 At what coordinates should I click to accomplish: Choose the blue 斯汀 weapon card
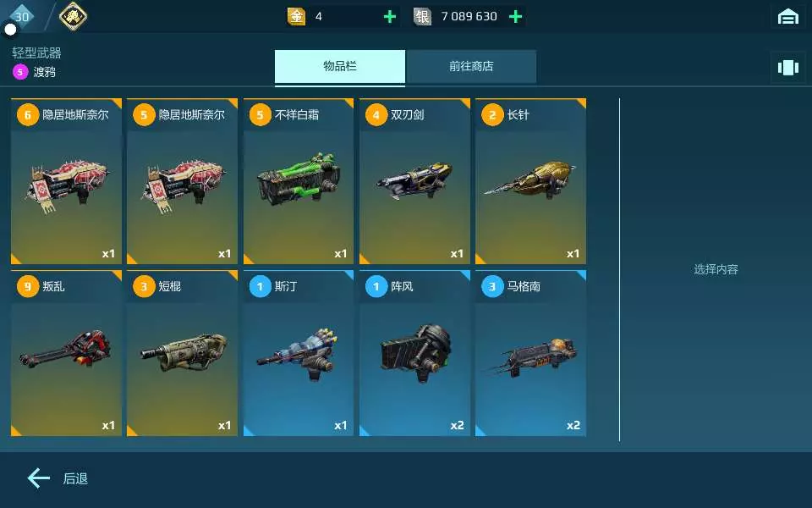[299, 353]
